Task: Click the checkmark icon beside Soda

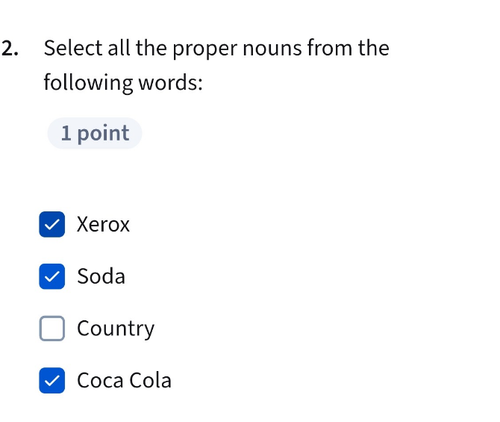Action: 52,277
